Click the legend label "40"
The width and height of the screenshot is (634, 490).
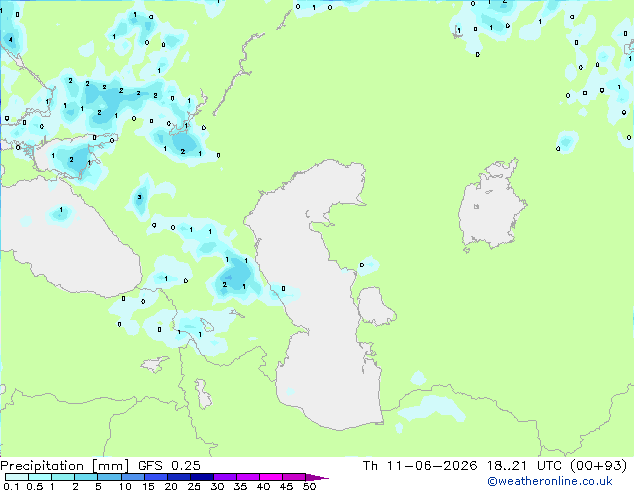pos(263,486)
